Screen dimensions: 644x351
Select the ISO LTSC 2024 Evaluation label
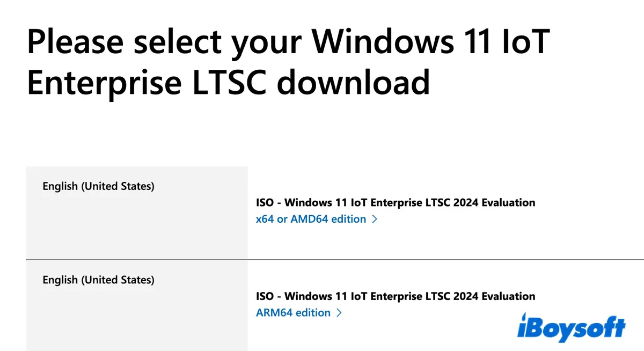tap(396, 202)
